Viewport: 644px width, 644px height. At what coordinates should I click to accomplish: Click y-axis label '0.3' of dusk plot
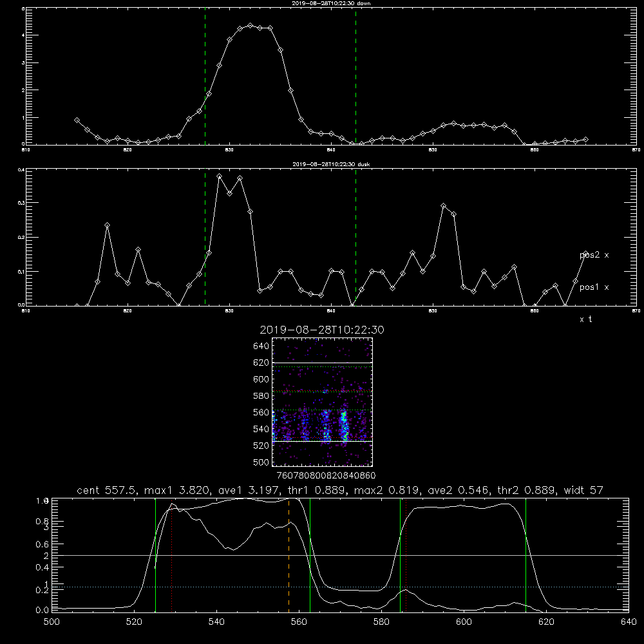pos(21,203)
